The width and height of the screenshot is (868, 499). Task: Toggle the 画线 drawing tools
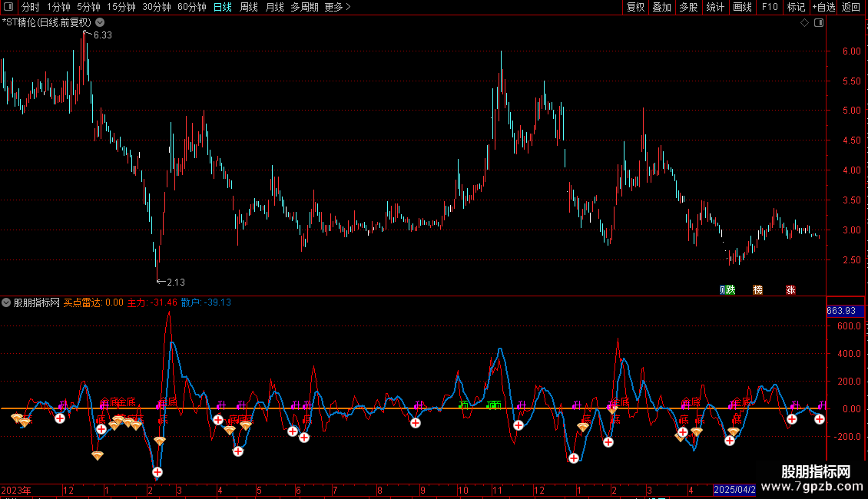click(x=742, y=7)
